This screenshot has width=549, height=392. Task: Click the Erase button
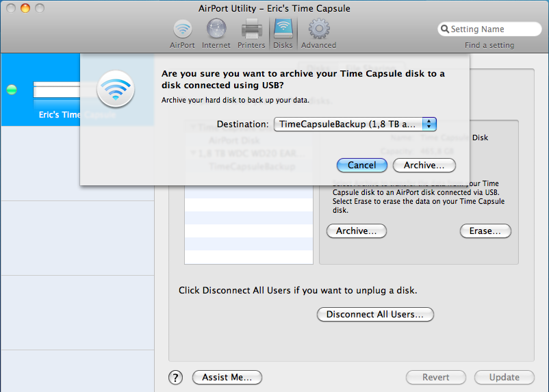click(x=485, y=231)
